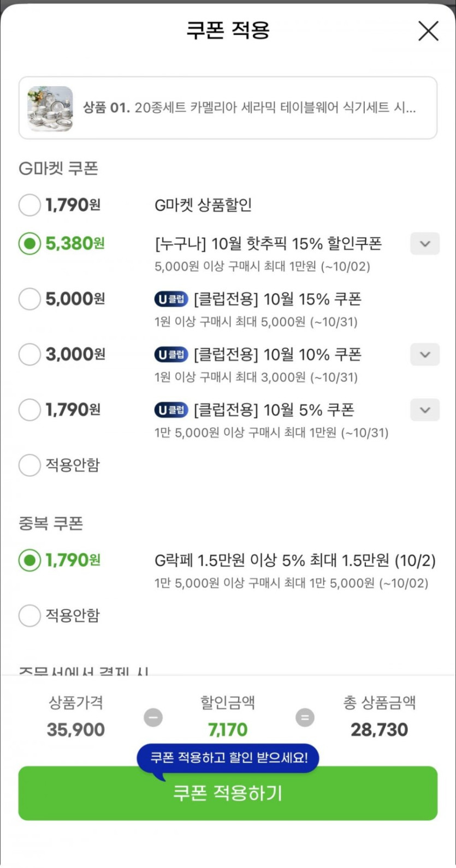This screenshot has width=456, height=868.
Task: Select 적용안함 under 중복 쿠폰
Action: [29, 616]
